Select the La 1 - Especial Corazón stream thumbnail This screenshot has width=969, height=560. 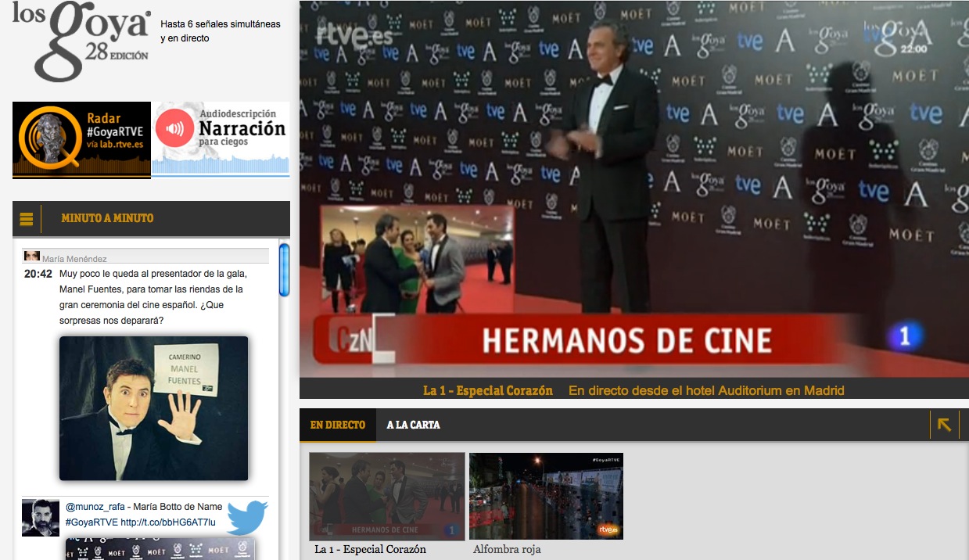click(387, 496)
